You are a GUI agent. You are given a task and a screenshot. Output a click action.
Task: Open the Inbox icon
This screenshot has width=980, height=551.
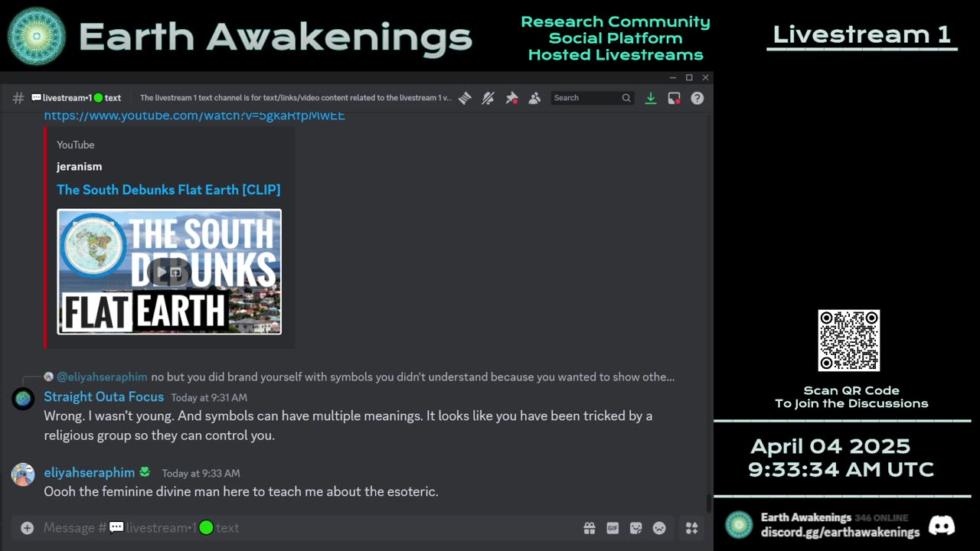click(x=674, y=98)
